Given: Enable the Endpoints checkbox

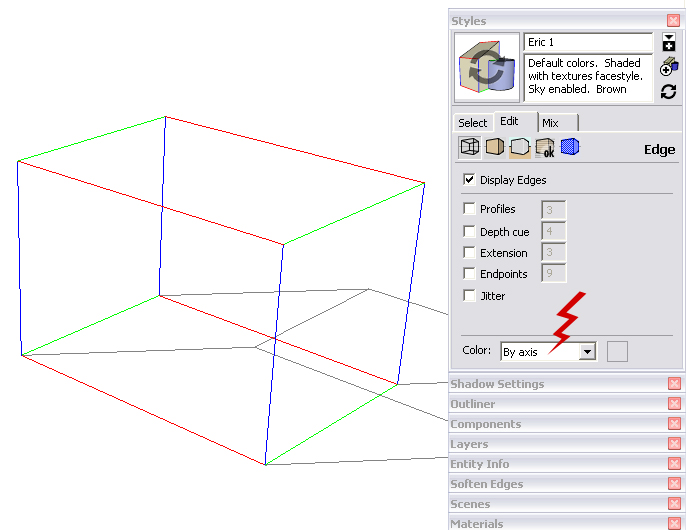Looking at the screenshot, I should click(469, 274).
